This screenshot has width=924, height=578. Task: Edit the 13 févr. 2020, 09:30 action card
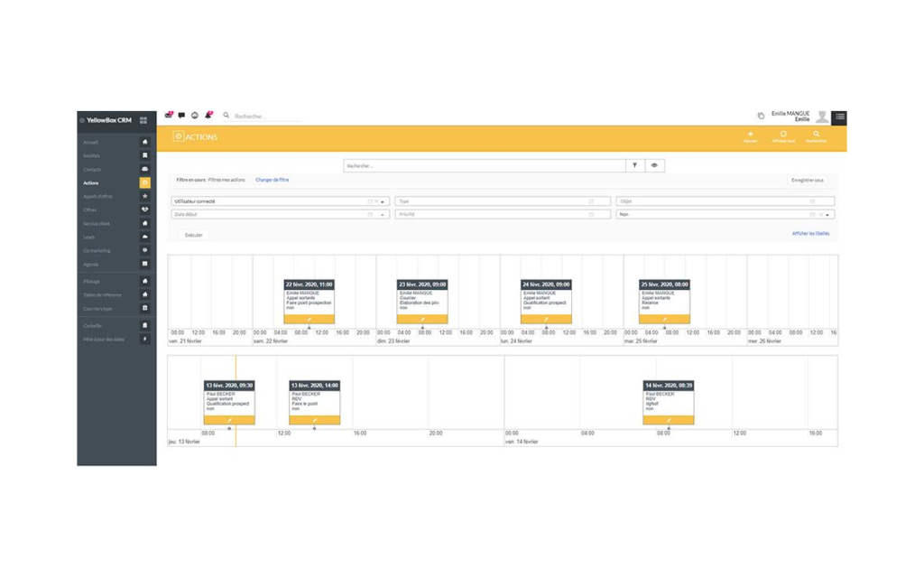coord(229,420)
